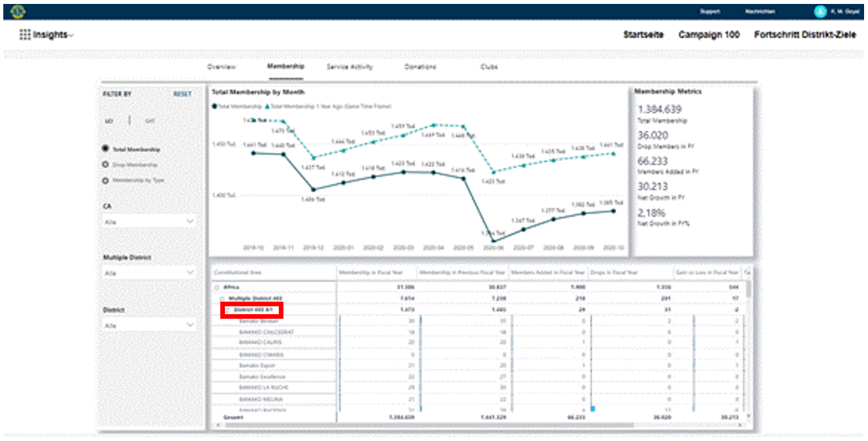Sort by Membership in Fiscal Year column header
This screenshot has width=868, height=441.
click(375, 272)
